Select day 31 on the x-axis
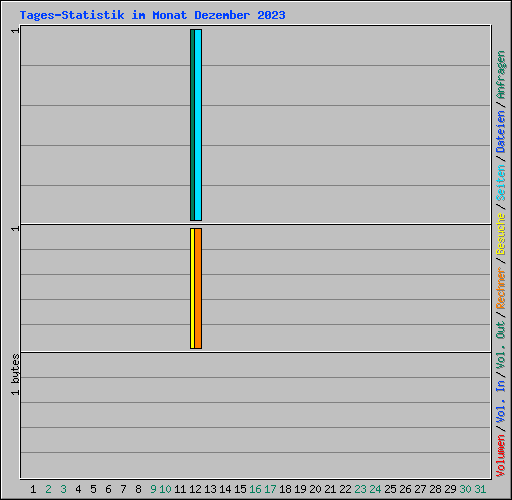This screenshot has height=500, width=512. [480, 489]
